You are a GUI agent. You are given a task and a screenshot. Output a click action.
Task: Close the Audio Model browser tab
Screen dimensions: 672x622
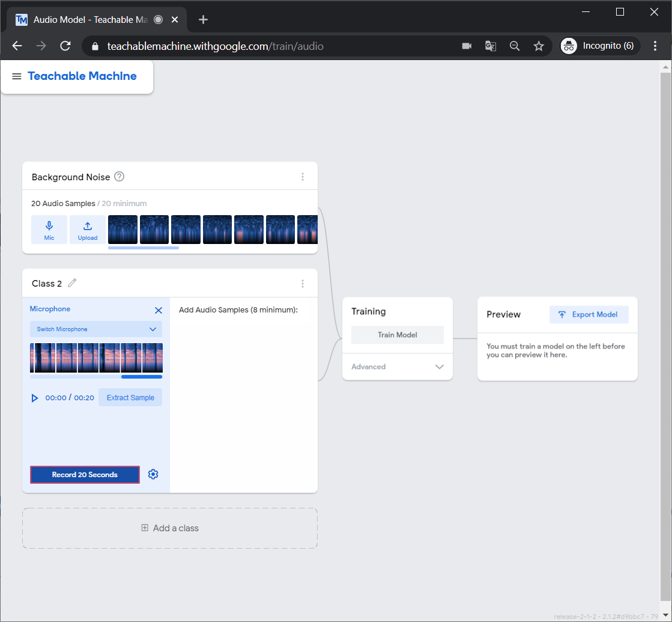pos(175,20)
